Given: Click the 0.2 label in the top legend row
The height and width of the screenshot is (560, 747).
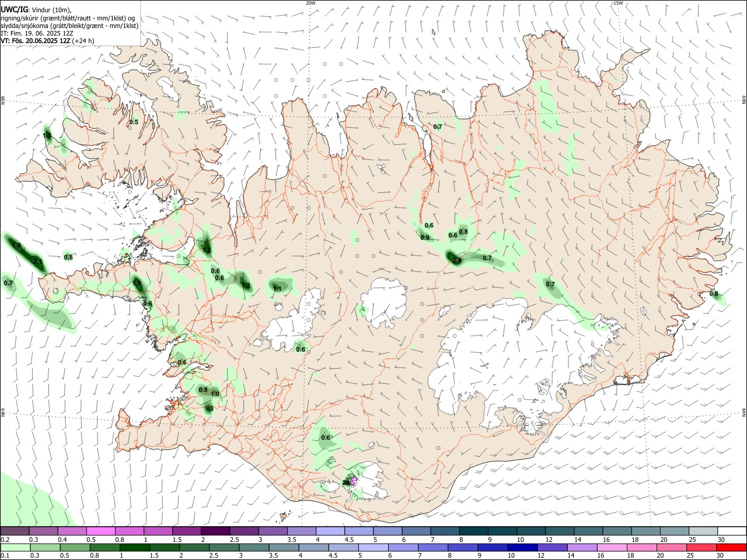Looking at the screenshot, I should (x=5, y=540).
